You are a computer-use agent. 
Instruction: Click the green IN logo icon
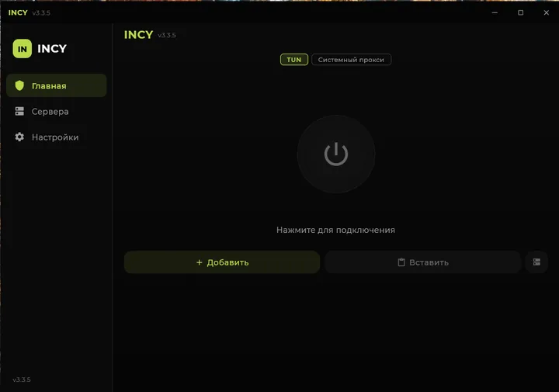[x=22, y=48]
